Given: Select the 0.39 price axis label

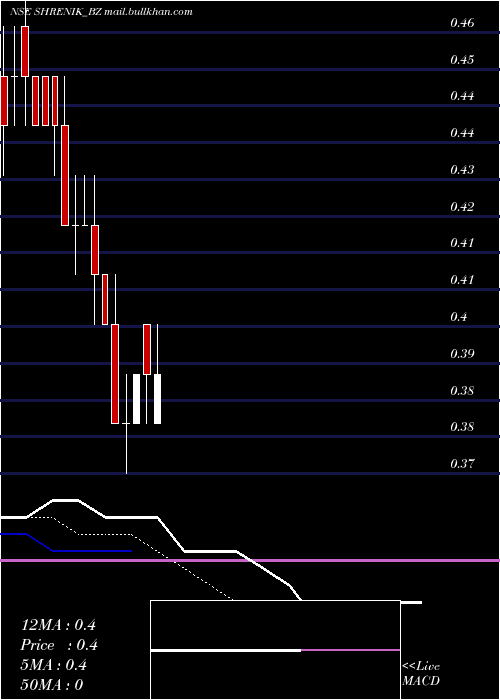Looking at the screenshot, I should pyautogui.click(x=462, y=354).
